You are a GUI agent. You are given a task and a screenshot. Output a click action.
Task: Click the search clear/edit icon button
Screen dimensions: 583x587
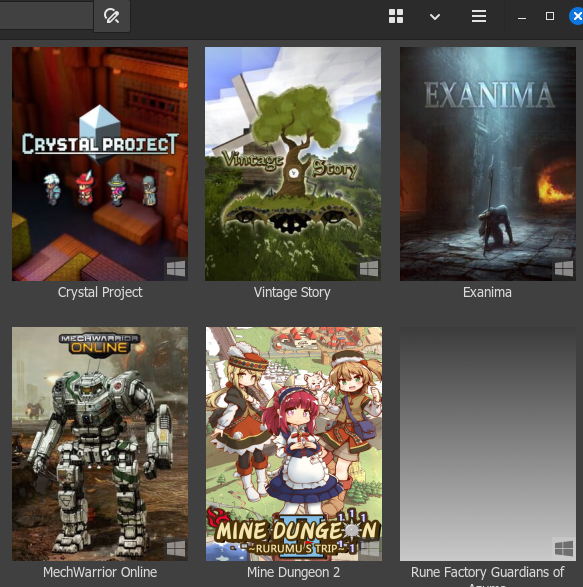pyautogui.click(x=112, y=16)
